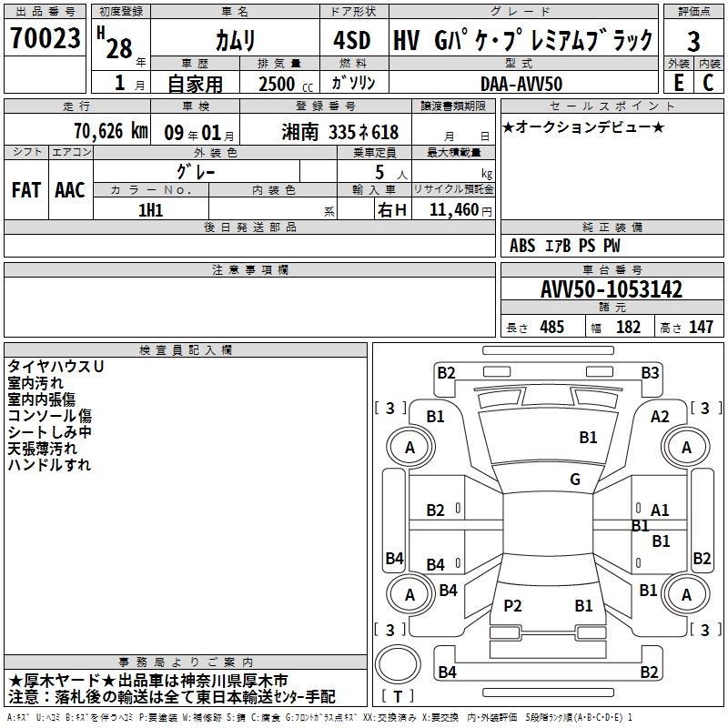Screen dimensions: 728x728
Task: Select the 検査員記入欄 section header
Action: click(x=186, y=350)
